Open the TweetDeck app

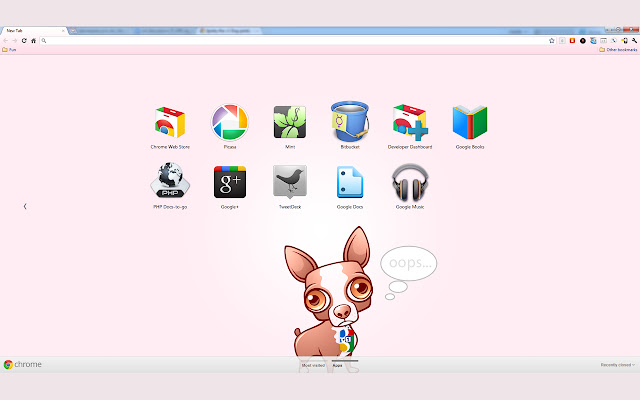pos(290,181)
